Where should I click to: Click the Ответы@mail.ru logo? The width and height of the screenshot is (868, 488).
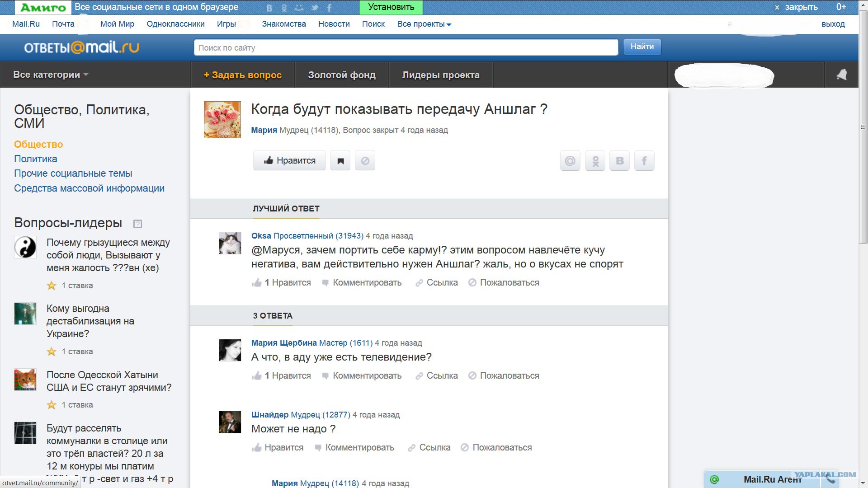(x=82, y=47)
